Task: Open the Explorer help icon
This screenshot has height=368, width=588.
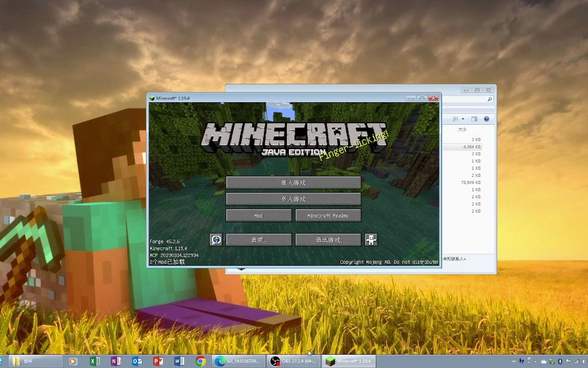Action: (x=486, y=119)
